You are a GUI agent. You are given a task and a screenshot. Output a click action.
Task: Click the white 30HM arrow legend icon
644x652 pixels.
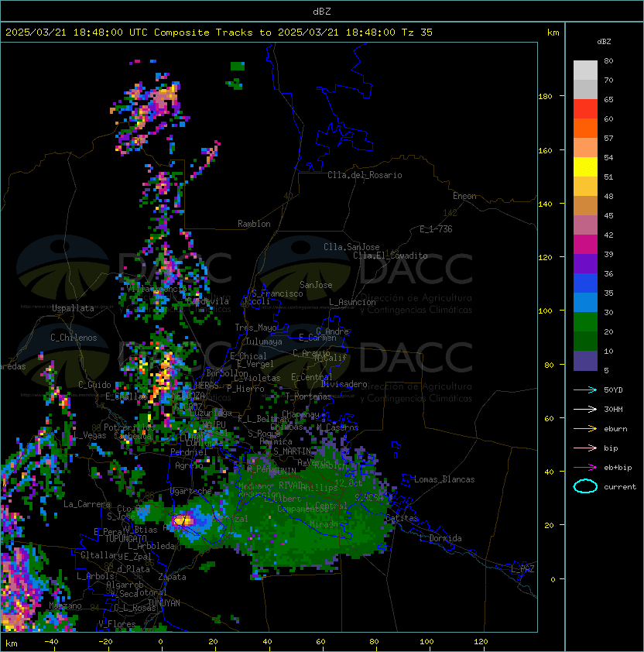585,409
